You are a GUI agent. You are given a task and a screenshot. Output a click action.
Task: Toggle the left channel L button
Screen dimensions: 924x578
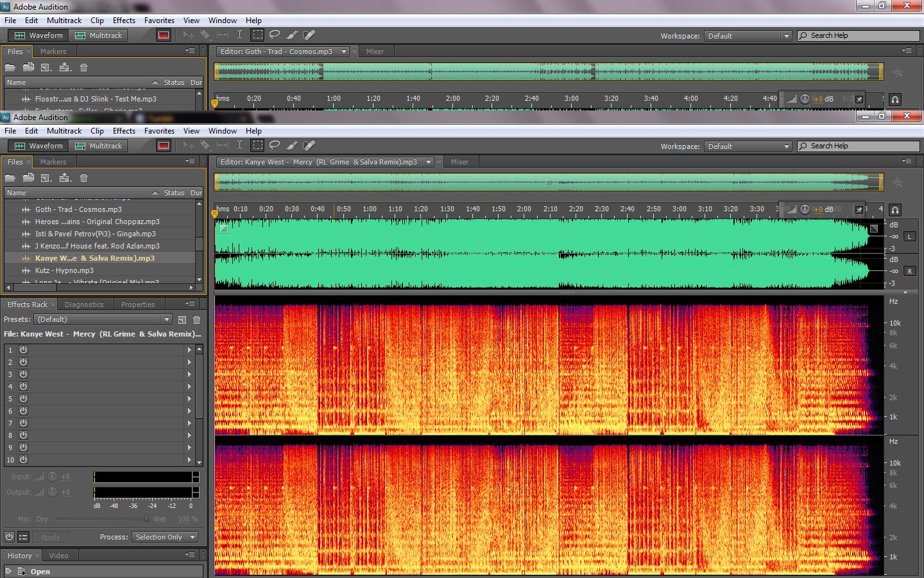coord(909,237)
